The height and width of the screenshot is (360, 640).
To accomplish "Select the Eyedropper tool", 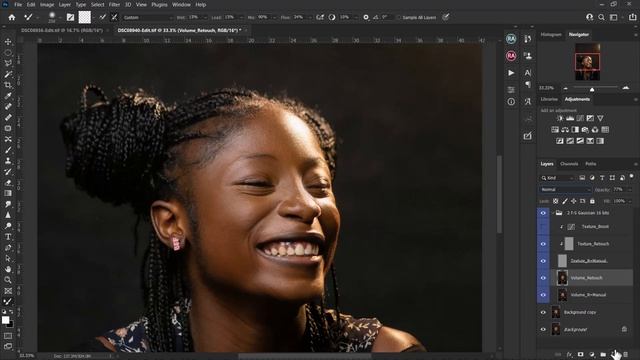I will pyautogui.click(x=8, y=96).
